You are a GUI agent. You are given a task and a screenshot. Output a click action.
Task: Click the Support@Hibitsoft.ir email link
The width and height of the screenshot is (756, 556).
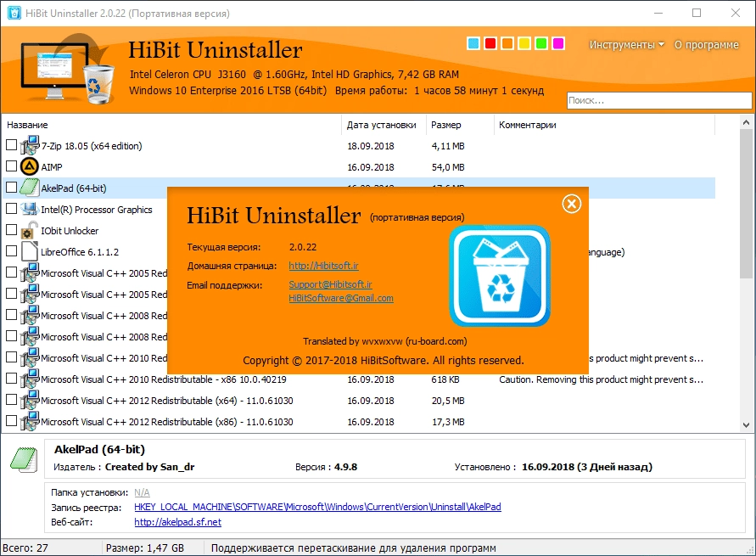point(330,284)
